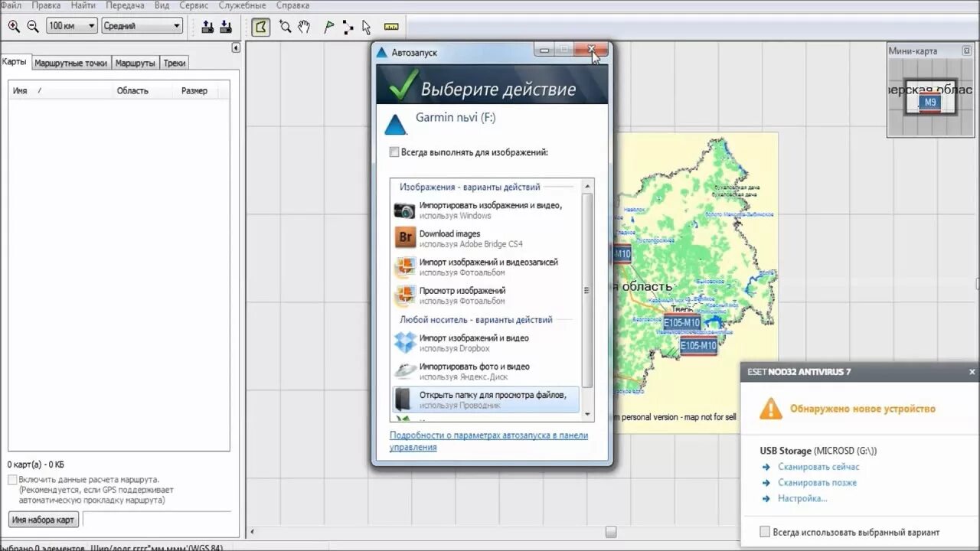Screen dimensions: 980x551
Task: Click Сканировать позже link
Action: [x=817, y=483]
